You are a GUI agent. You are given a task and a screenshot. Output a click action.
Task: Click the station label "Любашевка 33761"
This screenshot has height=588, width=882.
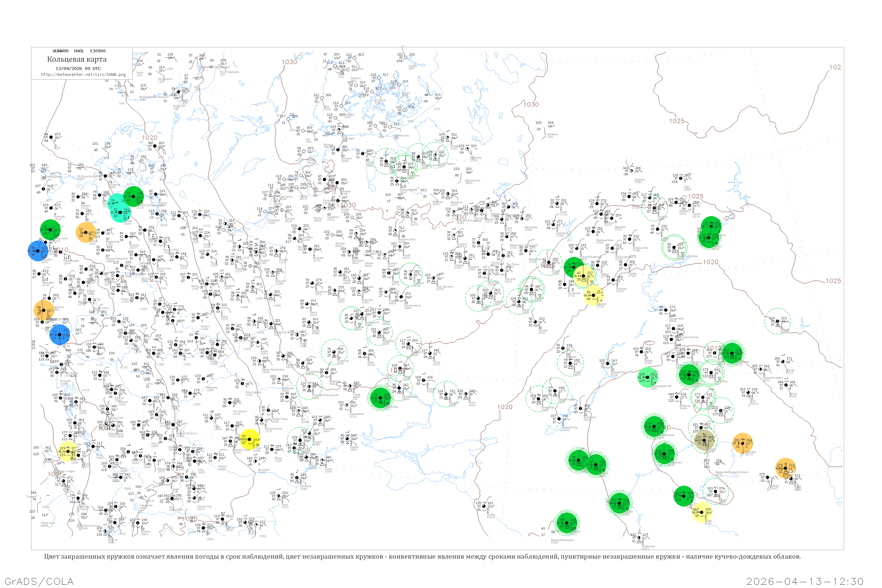click(356, 415)
